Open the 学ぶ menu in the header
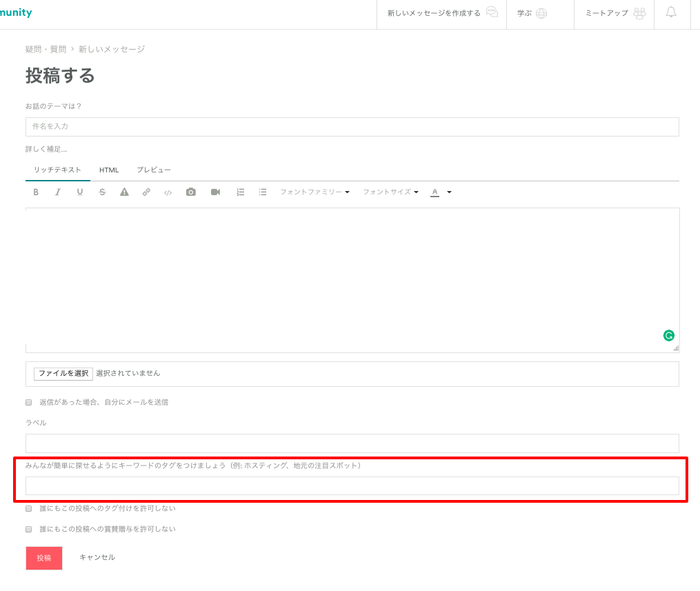Image resolution: width=700 pixels, height=591 pixels. click(531, 14)
